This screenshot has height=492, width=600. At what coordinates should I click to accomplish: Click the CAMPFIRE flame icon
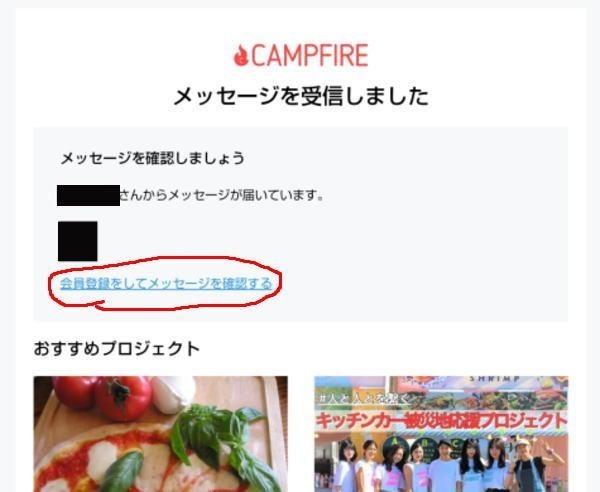[x=241, y=55]
